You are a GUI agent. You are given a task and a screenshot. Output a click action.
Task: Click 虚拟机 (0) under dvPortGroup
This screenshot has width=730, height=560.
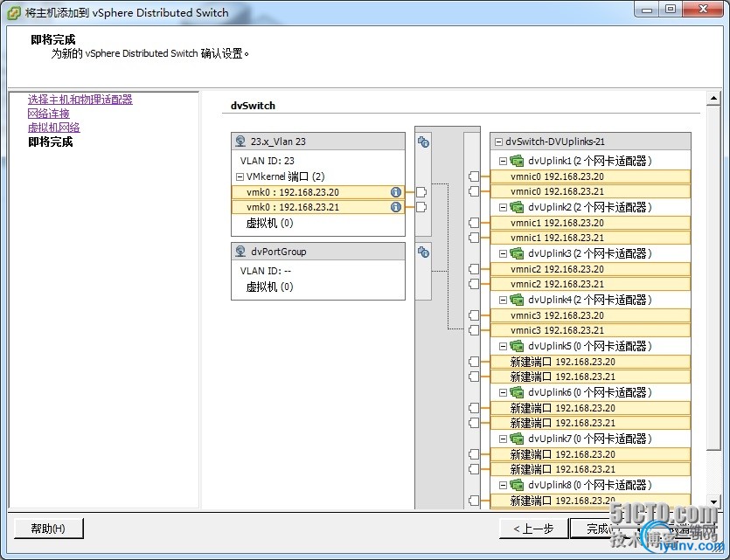pyautogui.click(x=269, y=287)
